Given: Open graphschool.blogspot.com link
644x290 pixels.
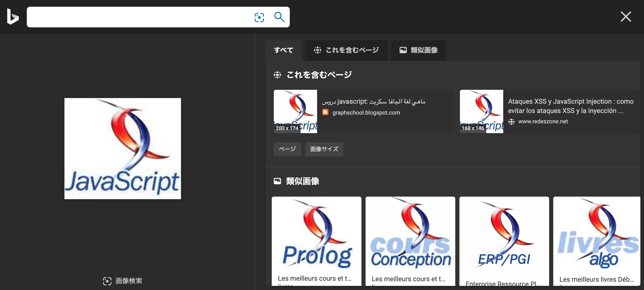Looking at the screenshot, I should tap(366, 112).
